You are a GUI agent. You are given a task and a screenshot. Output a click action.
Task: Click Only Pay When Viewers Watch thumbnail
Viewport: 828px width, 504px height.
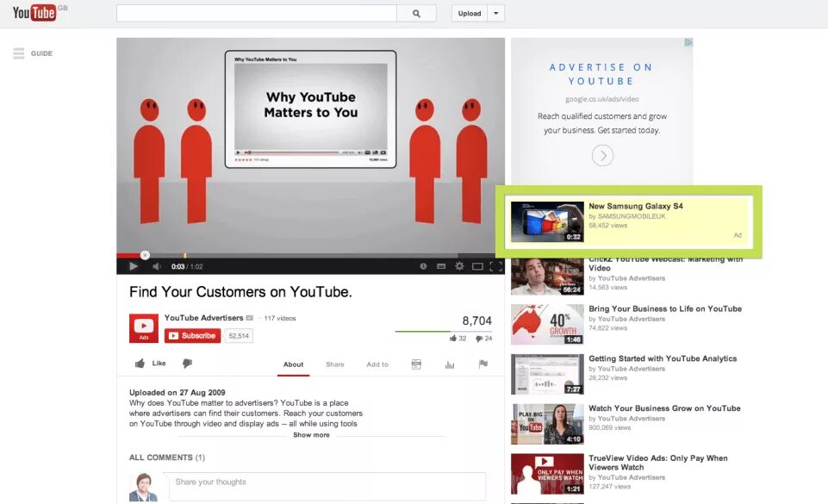click(547, 474)
